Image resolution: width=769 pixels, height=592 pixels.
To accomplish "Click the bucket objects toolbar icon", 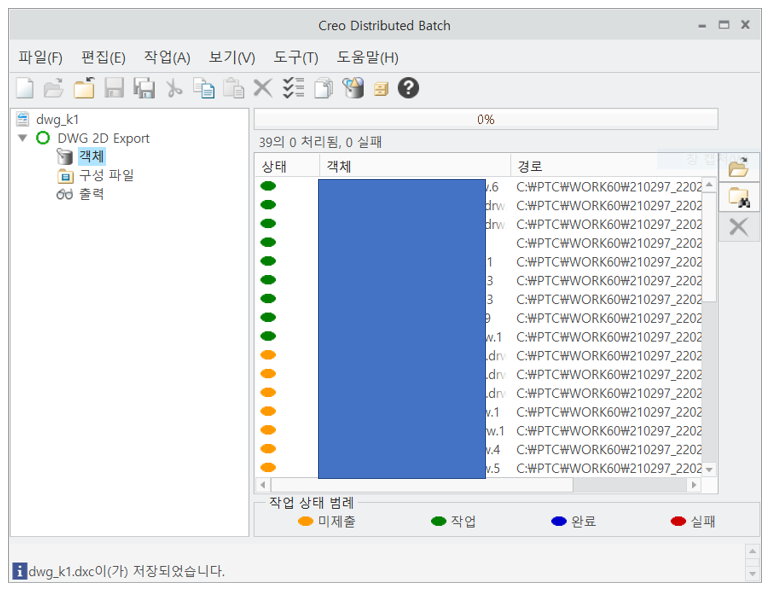I will tap(353, 88).
